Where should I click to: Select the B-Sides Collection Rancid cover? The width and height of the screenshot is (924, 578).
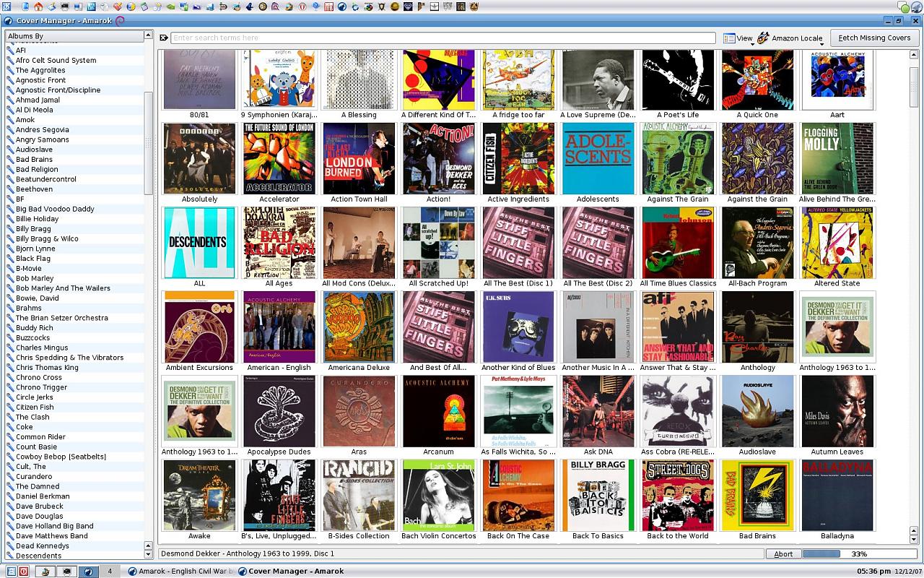coord(359,496)
